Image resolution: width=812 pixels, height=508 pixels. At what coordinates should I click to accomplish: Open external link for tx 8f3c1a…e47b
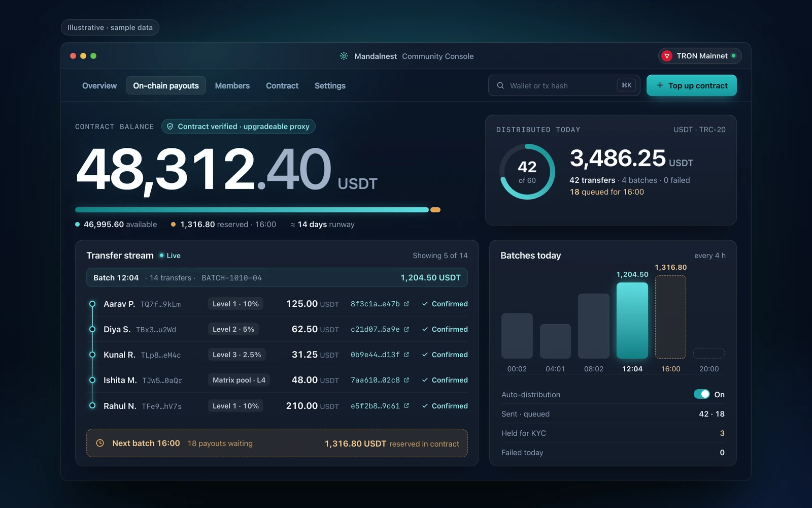(407, 304)
